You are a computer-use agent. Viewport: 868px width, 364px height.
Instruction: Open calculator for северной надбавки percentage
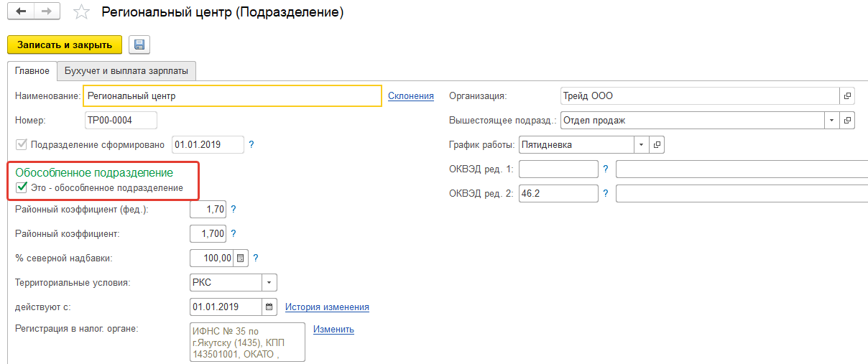click(241, 258)
